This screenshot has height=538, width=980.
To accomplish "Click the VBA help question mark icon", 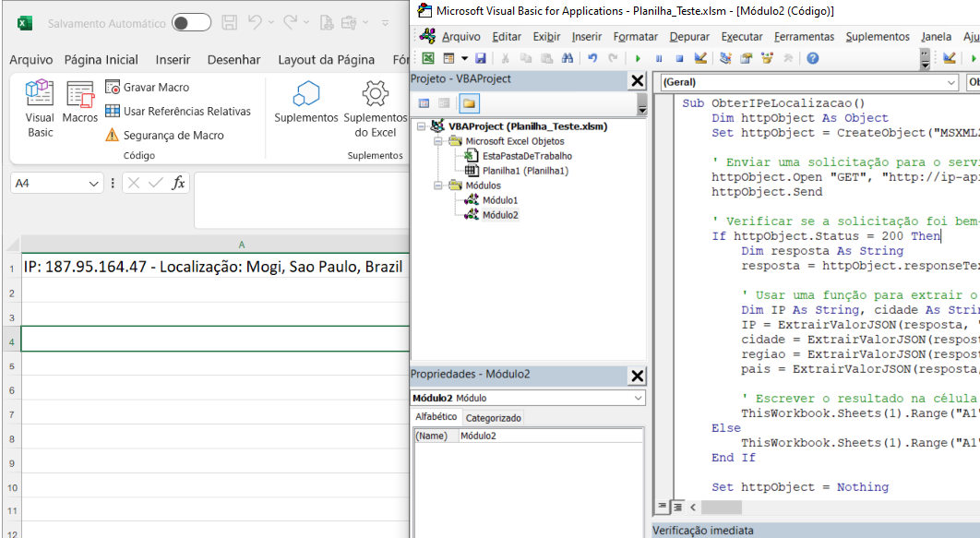I will click(812, 58).
